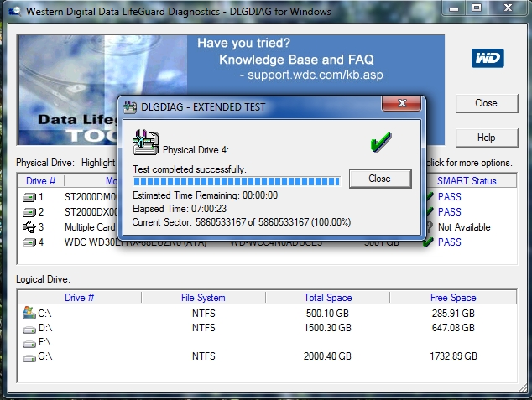Click 'Test completed successfully.' message
The width and height of the screenshot is (532, 400).
pos(190,169)
